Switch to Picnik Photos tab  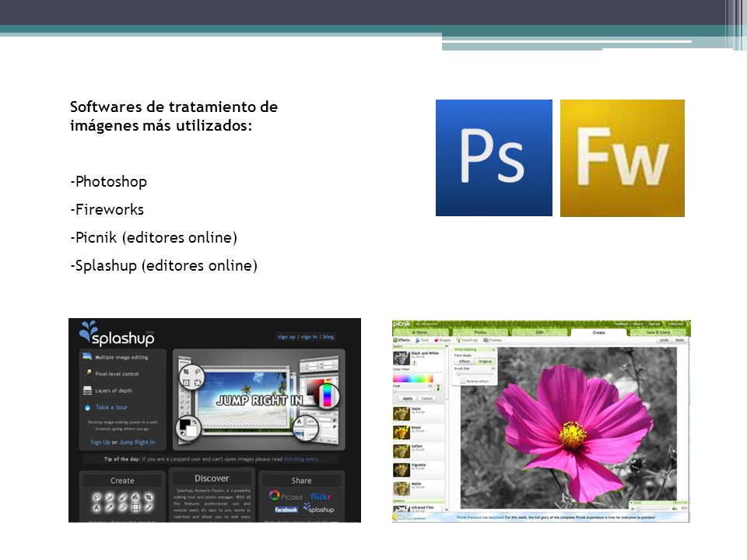(480, 332)
